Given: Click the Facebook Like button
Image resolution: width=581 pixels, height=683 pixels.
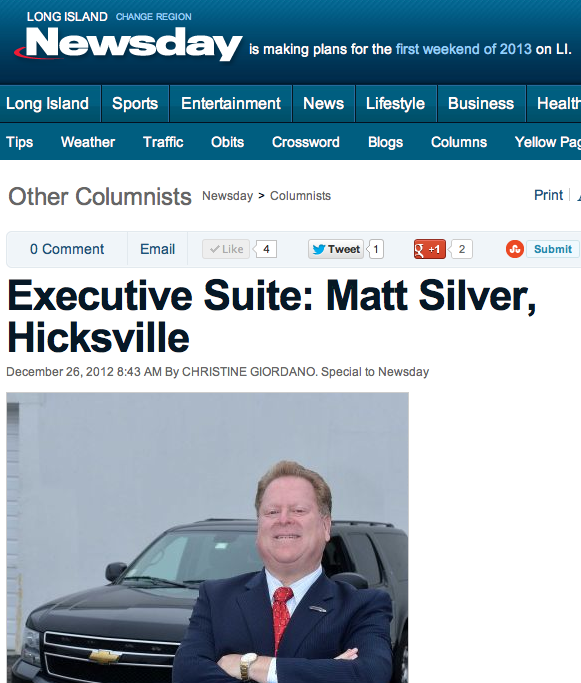Looking at the screenshot, I should [226, 249].
